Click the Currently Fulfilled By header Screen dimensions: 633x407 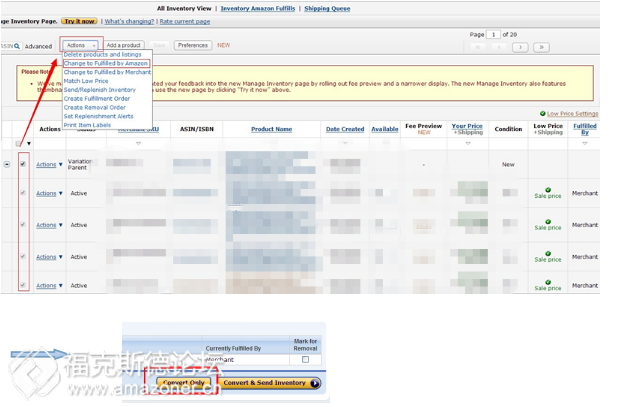point(233,348)
